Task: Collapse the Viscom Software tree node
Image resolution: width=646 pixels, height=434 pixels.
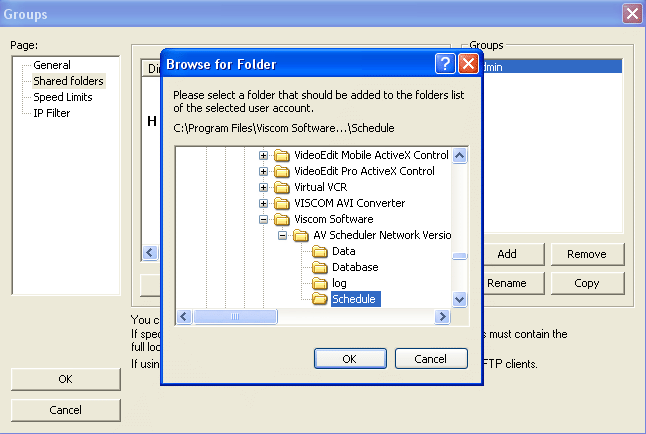Action: 264,219
